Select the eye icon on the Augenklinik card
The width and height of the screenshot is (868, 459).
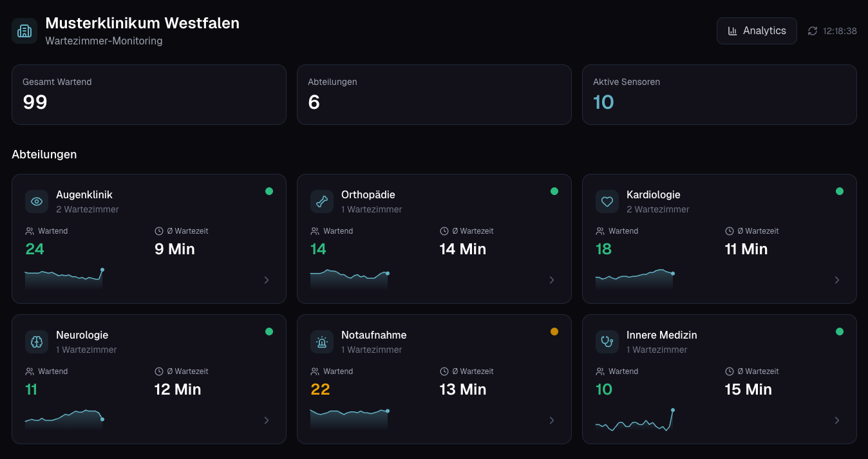[x=37, y=201]
